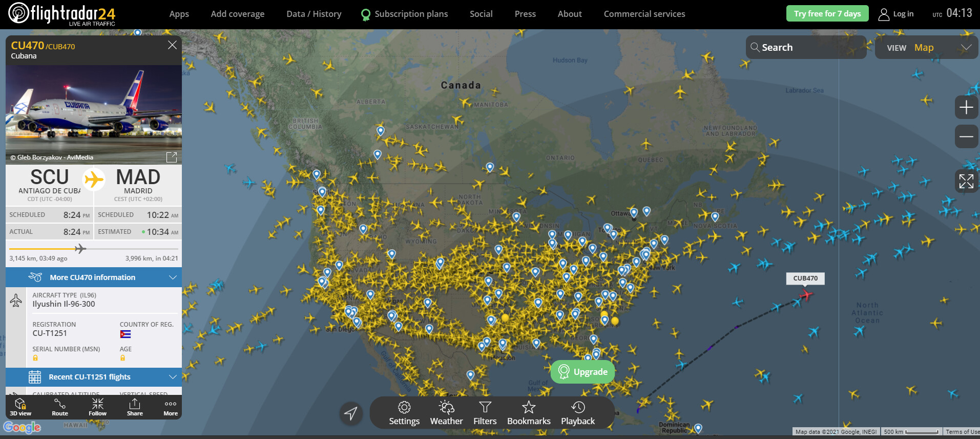Viewport: 980px width, 439px height.
Task: Click the Cubana aircraft photo
Action: pyautogui.click(x=94, y=114)
